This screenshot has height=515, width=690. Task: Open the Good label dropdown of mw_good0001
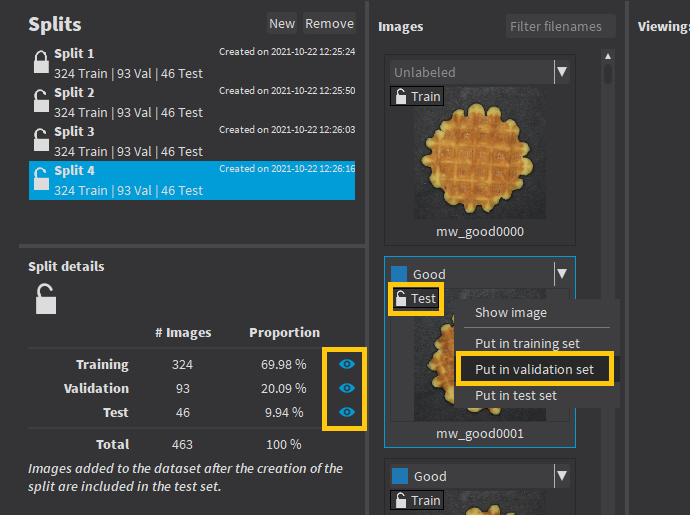(x=562, y=274)
